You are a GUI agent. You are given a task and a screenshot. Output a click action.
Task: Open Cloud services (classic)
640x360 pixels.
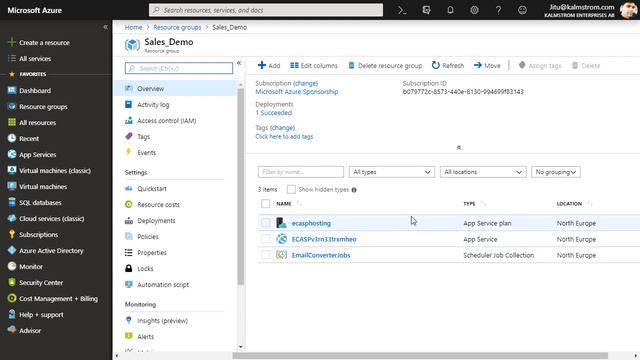(51, 218)
